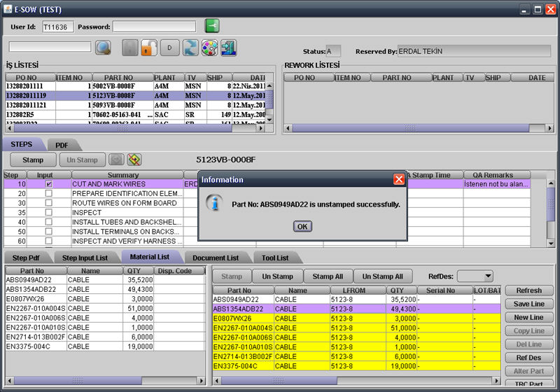Select PO row 132882011121
The height and width of the screenshot is (392, 560).
136,105
